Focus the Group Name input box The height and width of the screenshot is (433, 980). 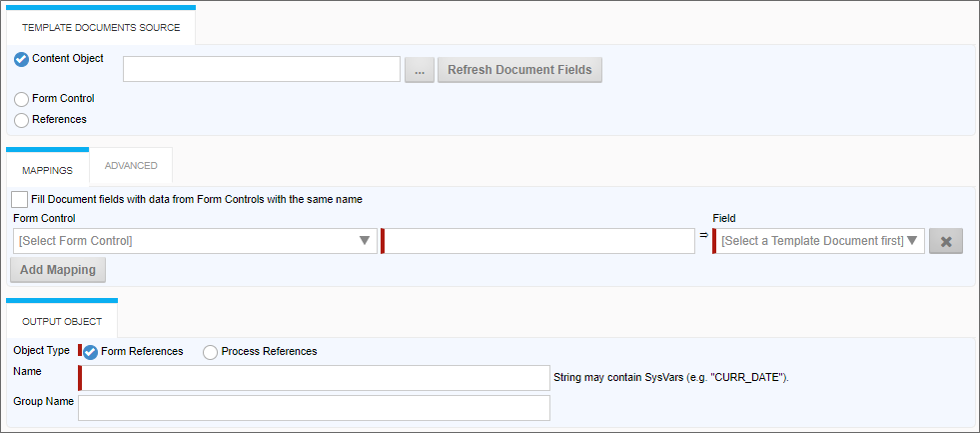[314, 408]
